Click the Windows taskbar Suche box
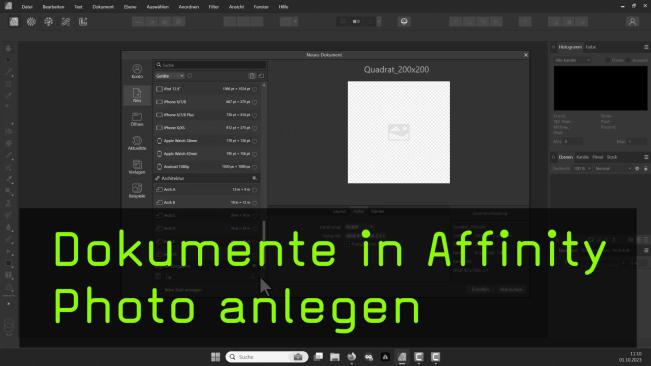651x366 pixels. click(x=267, y=357)
